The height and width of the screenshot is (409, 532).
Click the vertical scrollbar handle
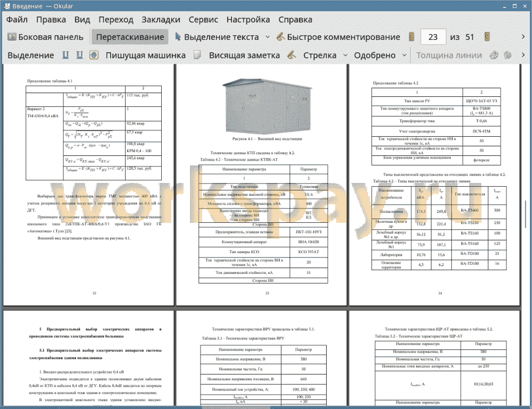tap(526, 214)
